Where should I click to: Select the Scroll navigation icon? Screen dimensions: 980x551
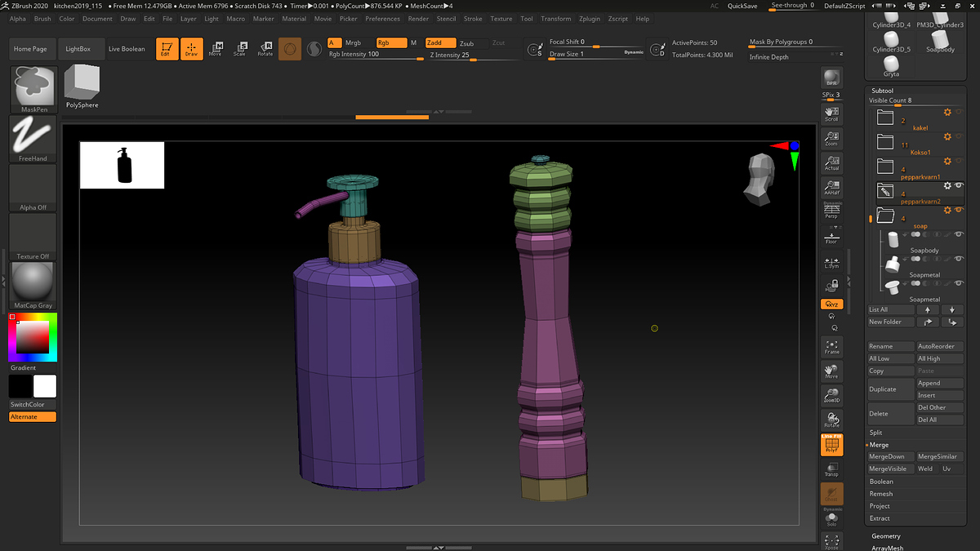pos(831,113)
